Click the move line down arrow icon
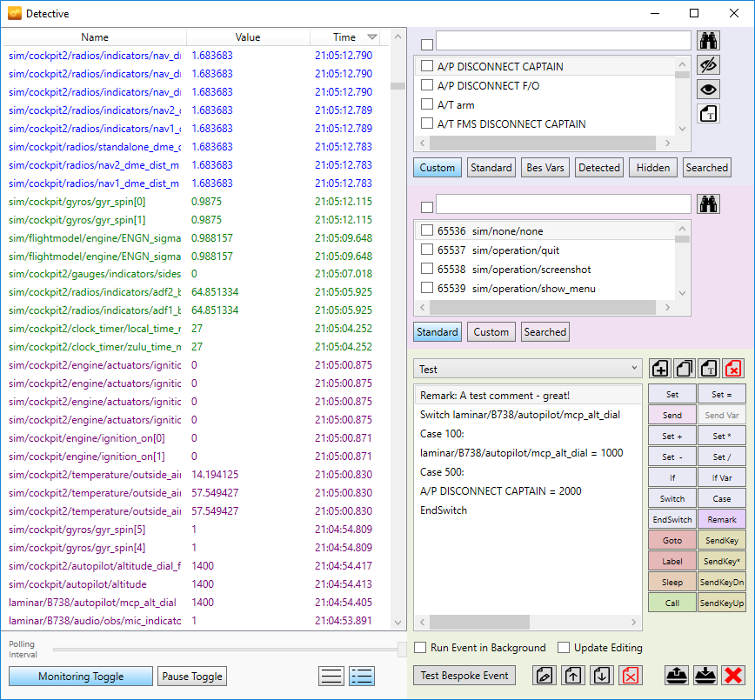This screenshot has height=700, width=755. coord(601,676)
